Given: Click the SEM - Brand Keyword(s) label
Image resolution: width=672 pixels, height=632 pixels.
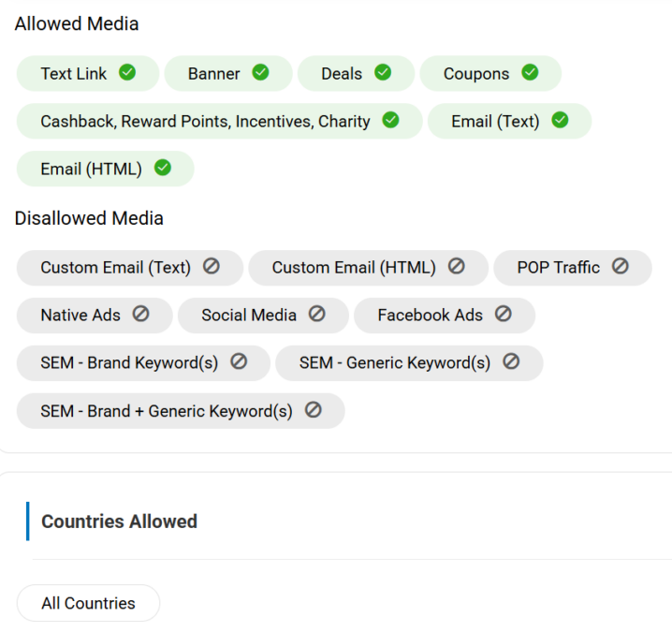Looking at the screenshot, I should pos(129,363).
